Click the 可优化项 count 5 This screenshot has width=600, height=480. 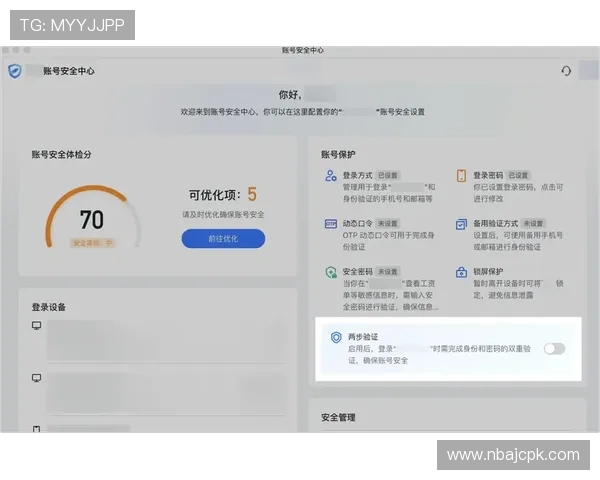252,194
